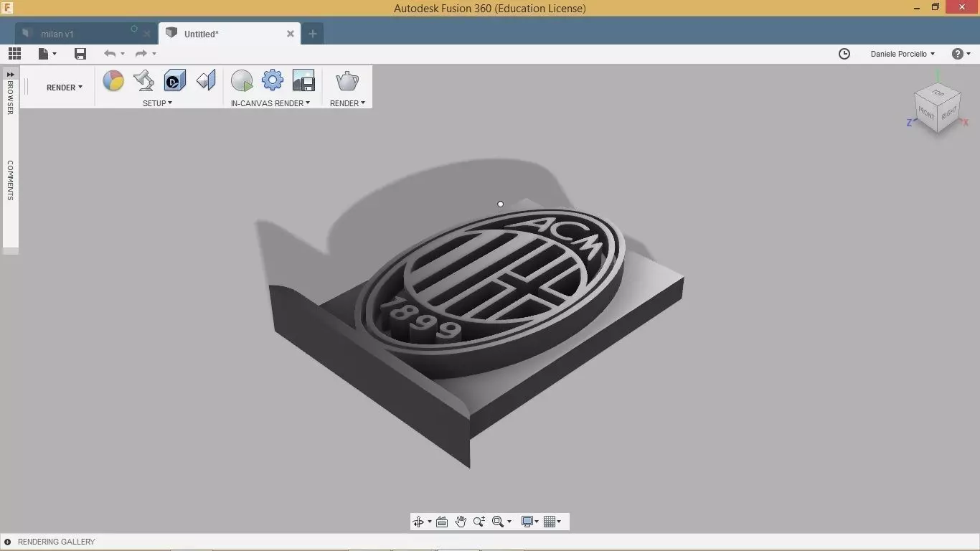Click the white pivot point above the logo
This screenshot has height=551, width=980.
point(501,204)
